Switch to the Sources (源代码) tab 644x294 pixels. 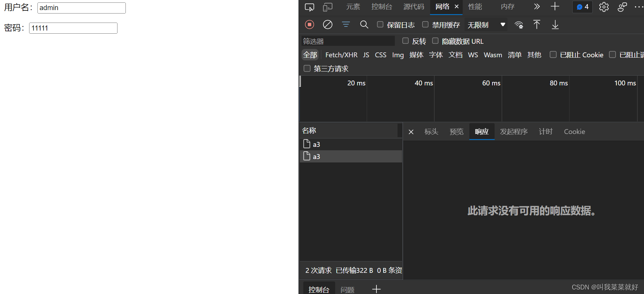[414, 7]
